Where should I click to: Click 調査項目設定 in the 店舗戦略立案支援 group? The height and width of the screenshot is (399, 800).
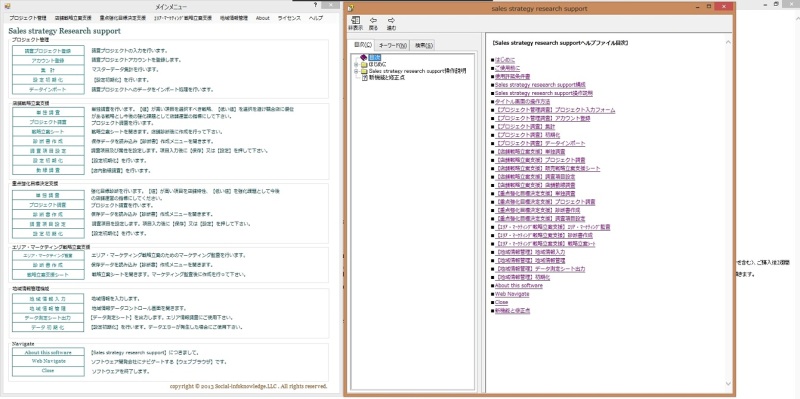[x=48, y=151]
